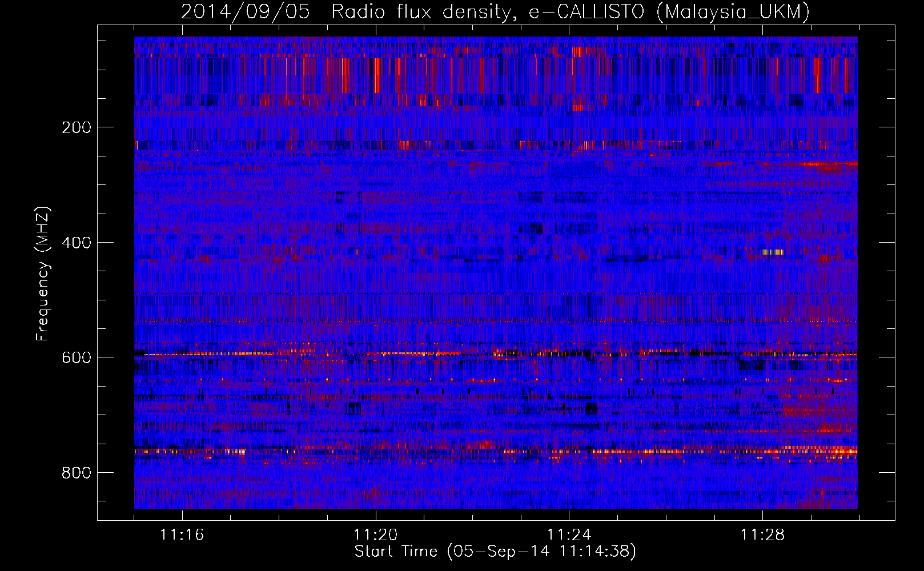Click the 'Start Time (05-Sep-14 11:14:38)' label
Viewport: 924px width, 571px height.
[x=495, y=552]
